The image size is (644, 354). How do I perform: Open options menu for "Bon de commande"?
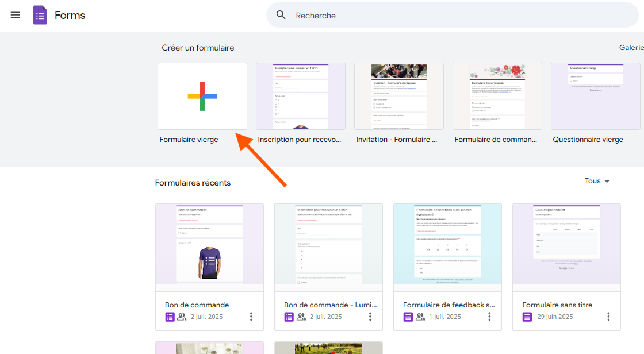click(251, 317)
